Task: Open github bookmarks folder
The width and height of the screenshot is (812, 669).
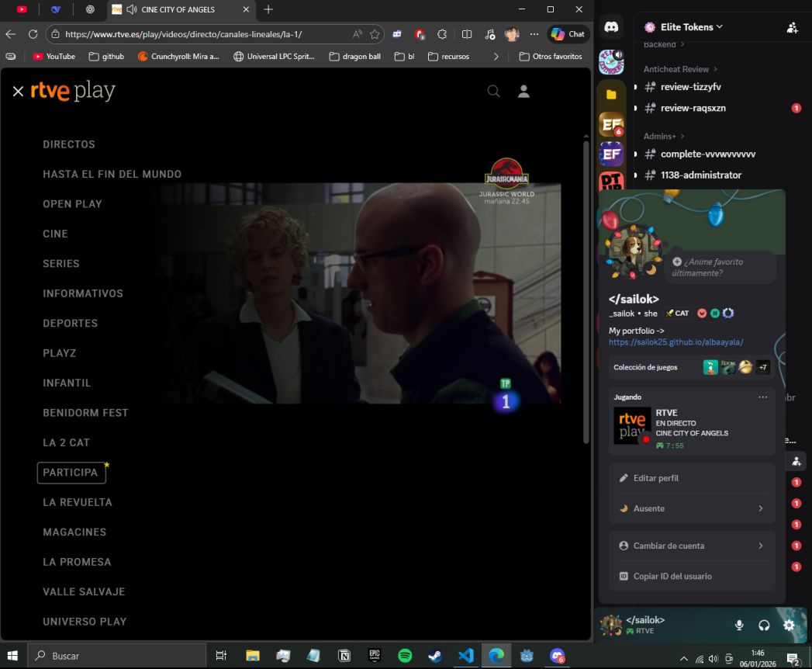Action: click(x=107, y=57)
